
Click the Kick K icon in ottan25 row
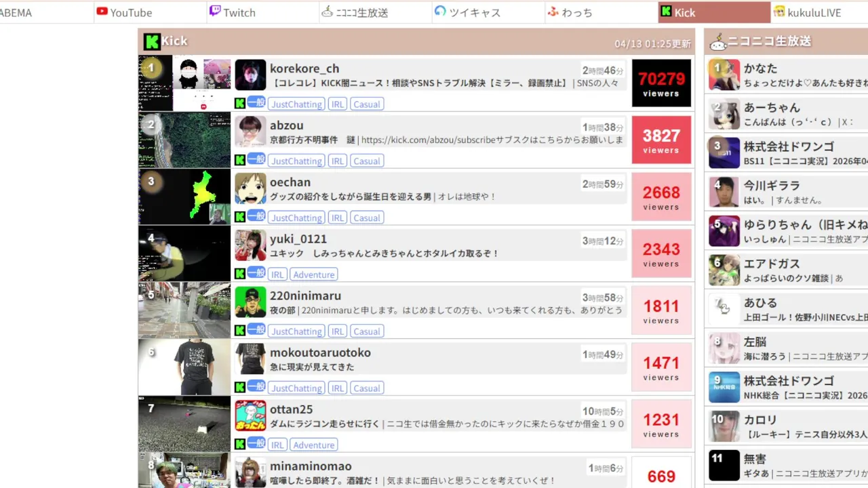(x=240, y=445)
